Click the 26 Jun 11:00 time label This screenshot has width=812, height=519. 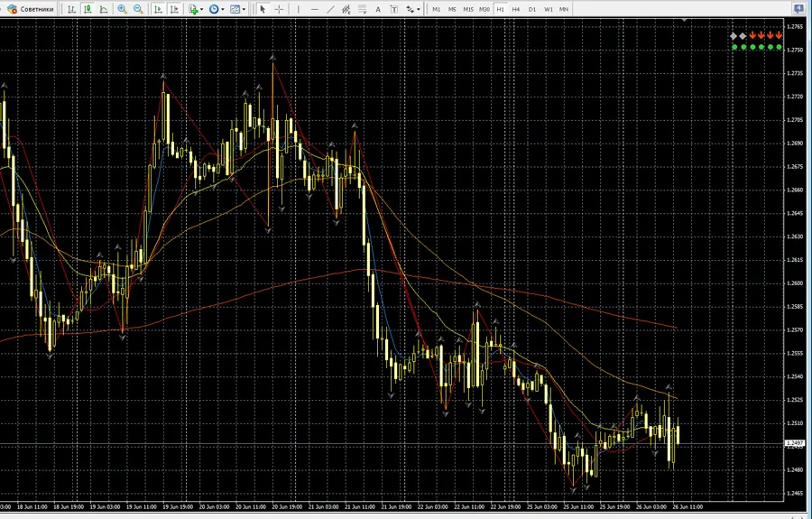point(687,506)
